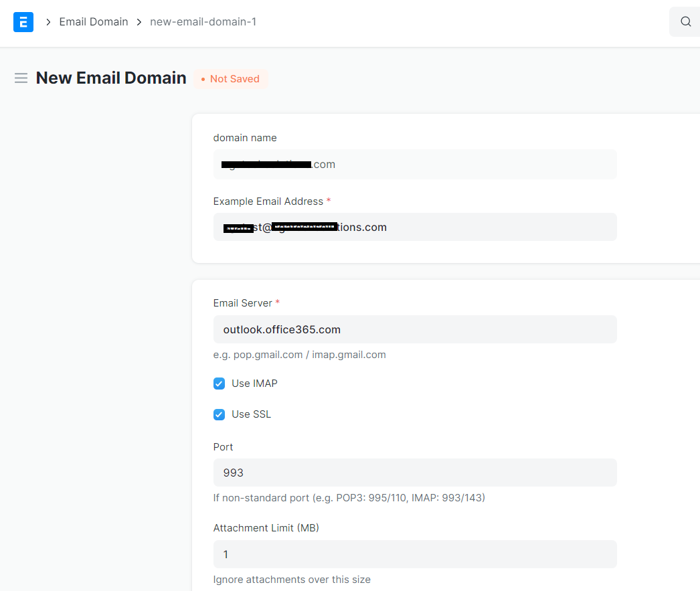
Task: Focus the domain name input field
Action: (415, 164)
